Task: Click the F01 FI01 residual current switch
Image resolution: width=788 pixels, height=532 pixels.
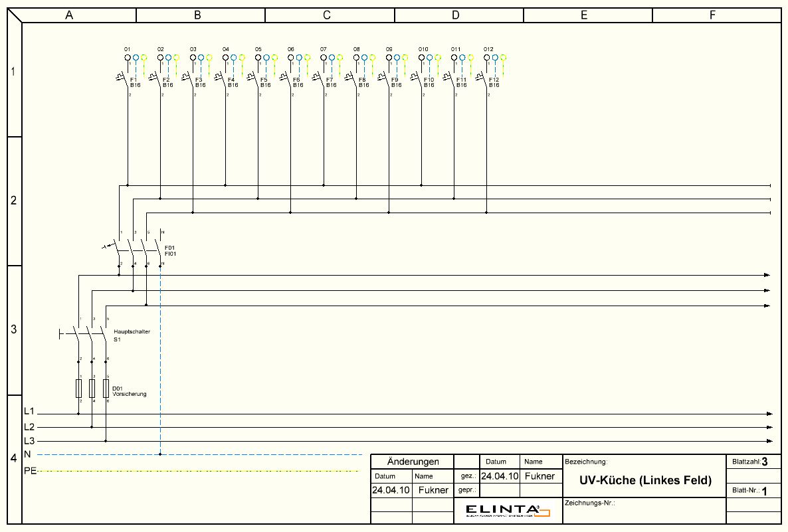Action: 136,250
